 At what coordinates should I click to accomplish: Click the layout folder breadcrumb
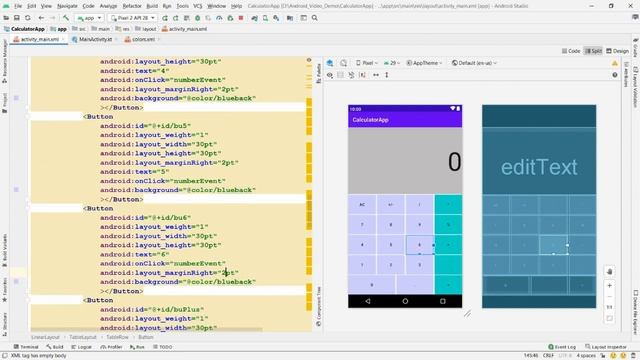tap(146, 29)
